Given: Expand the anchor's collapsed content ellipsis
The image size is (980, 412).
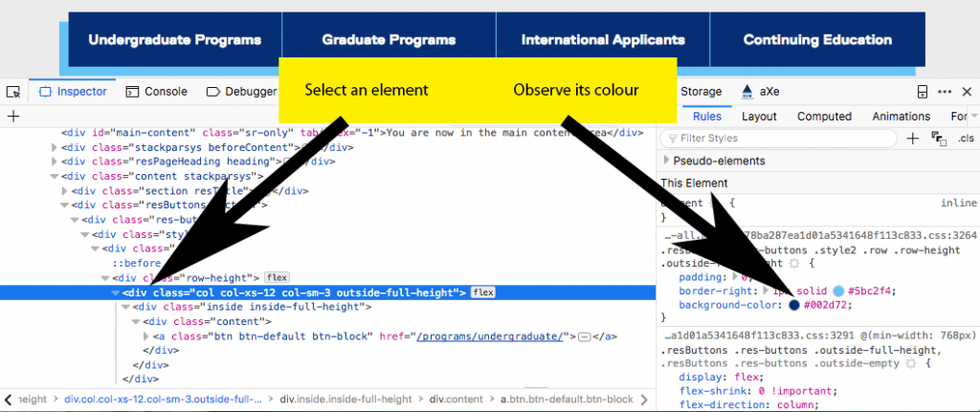Looking at the screenshot, I should coord(585,337).
